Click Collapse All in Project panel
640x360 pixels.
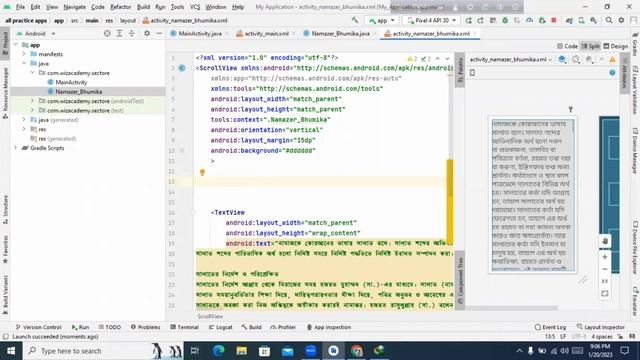point(131,33)
